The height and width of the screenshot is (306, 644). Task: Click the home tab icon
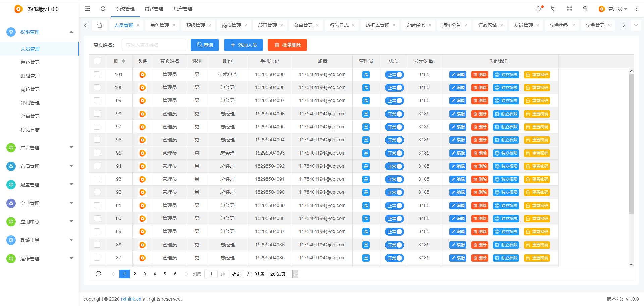(x=100, y=25)
